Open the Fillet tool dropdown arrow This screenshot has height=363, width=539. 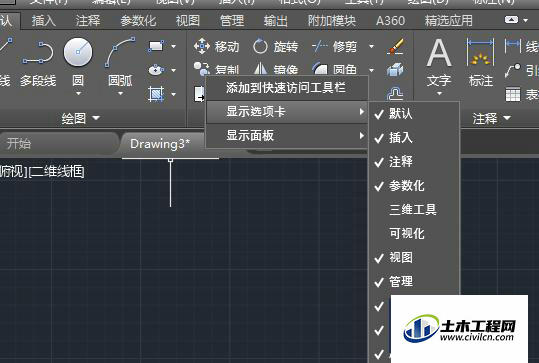coord(371,70)
